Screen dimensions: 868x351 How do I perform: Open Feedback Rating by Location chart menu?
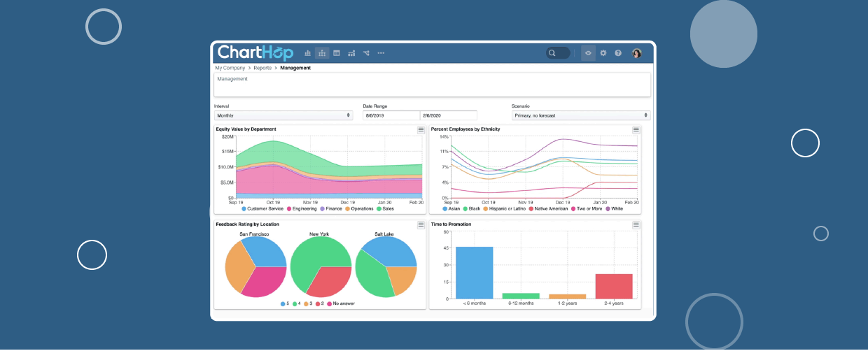[421, 224]
